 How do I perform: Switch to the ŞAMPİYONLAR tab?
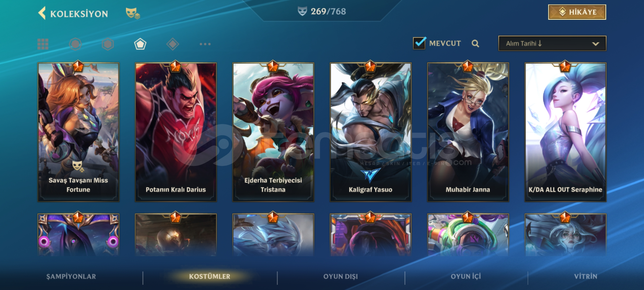pos(71,277)
